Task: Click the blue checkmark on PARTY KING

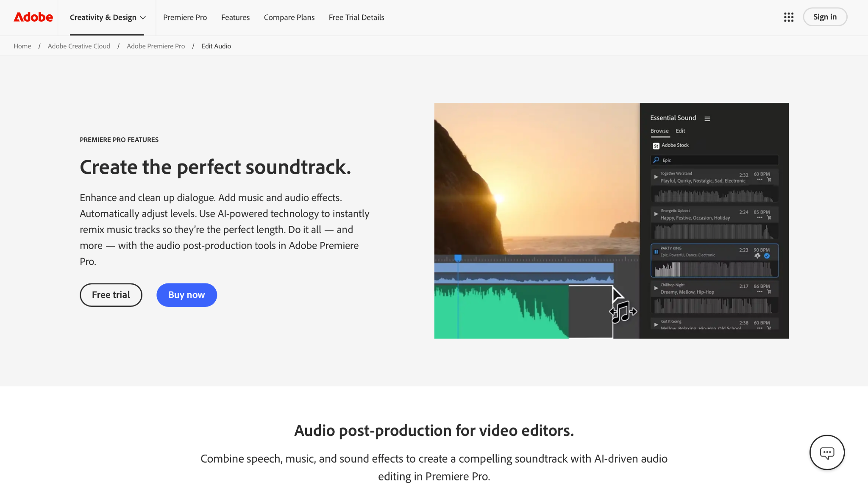Action: click(767, 256)
